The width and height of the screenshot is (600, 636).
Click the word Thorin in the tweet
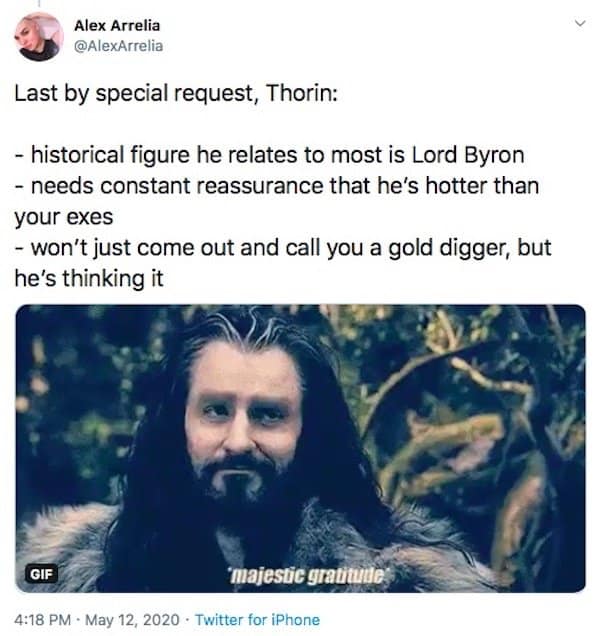coord(299,93)
